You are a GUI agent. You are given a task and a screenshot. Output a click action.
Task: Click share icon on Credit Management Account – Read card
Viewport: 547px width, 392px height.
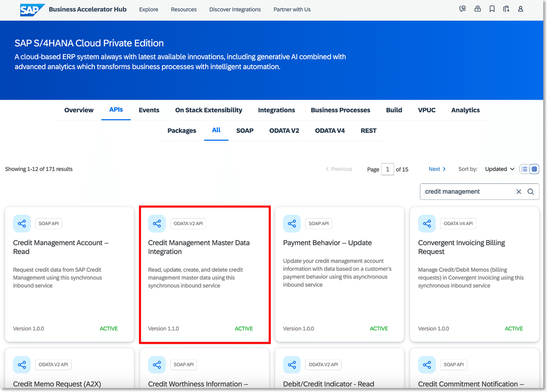tap(22, 224)
